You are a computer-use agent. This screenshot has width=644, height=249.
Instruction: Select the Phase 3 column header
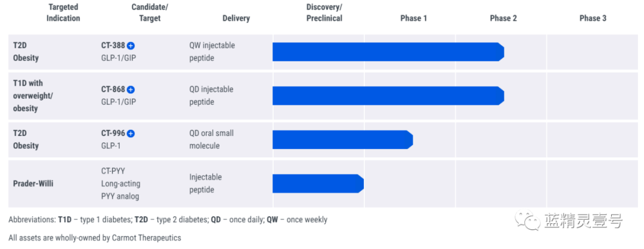593,18
